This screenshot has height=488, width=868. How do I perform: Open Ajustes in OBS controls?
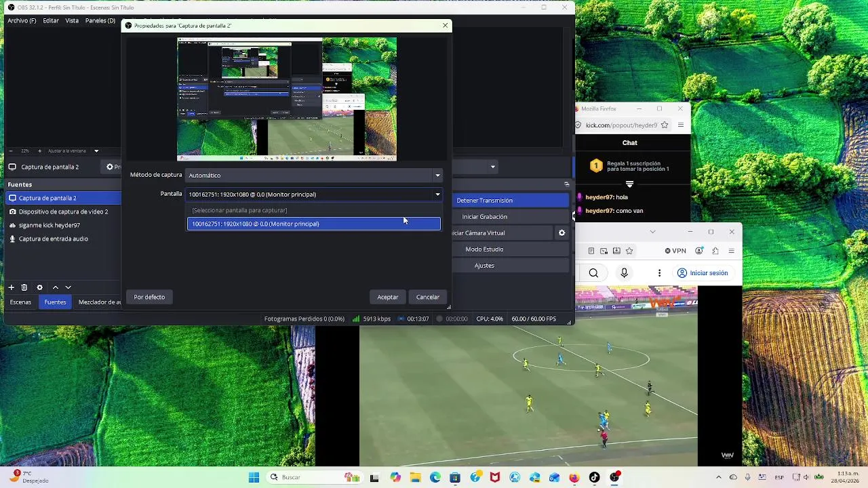coord(510,266)
